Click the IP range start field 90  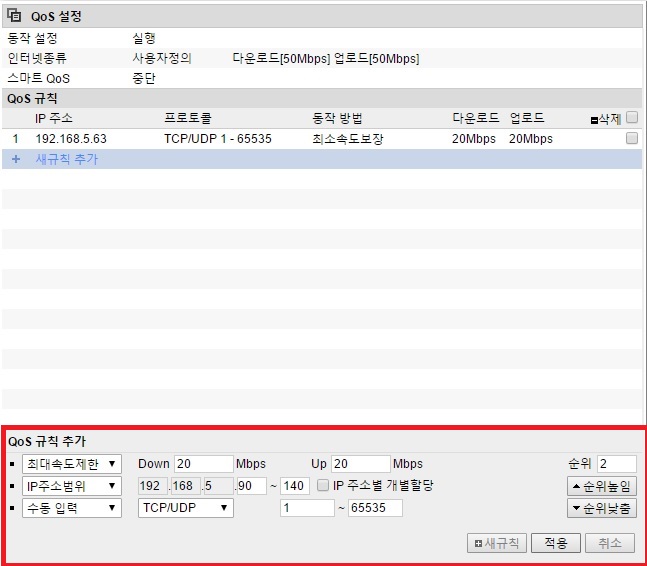251,486
